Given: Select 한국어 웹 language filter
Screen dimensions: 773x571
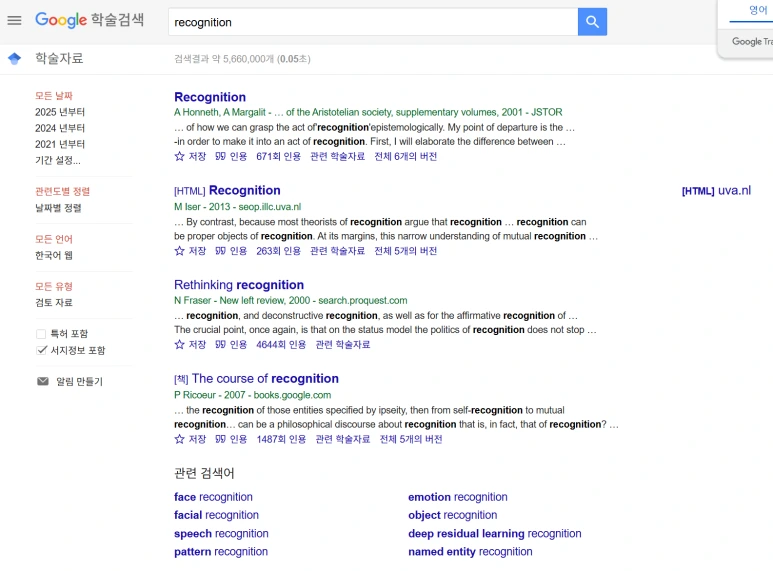Looking at the screenshot, I should (54, 255).
